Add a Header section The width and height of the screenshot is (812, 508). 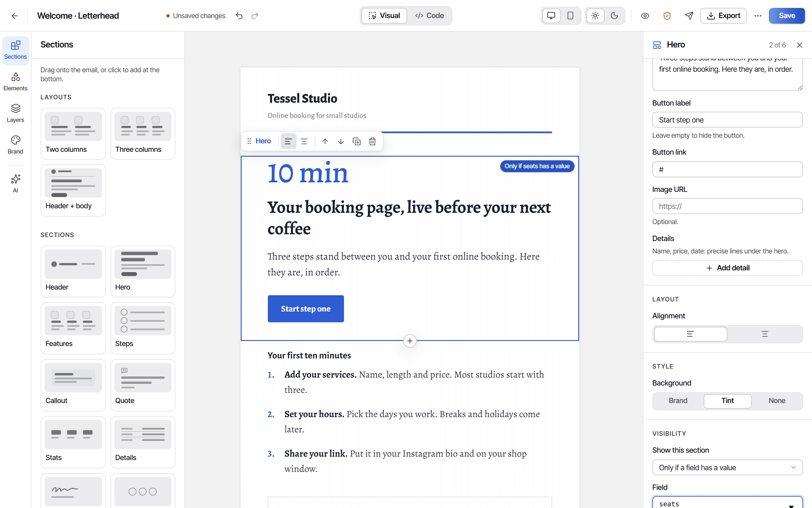coord(73,271)
